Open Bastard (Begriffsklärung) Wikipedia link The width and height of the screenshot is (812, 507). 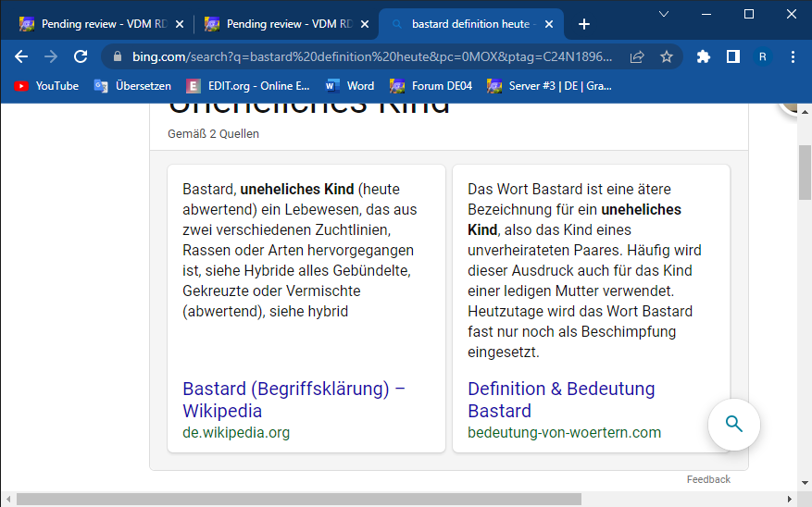(x=294, y=400)
